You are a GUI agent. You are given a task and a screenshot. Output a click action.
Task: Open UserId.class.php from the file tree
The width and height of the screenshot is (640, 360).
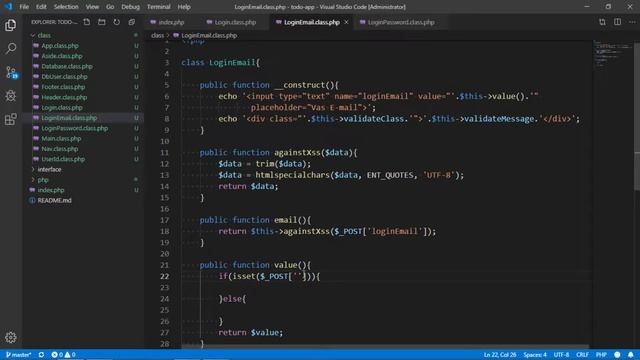[63, 159]
